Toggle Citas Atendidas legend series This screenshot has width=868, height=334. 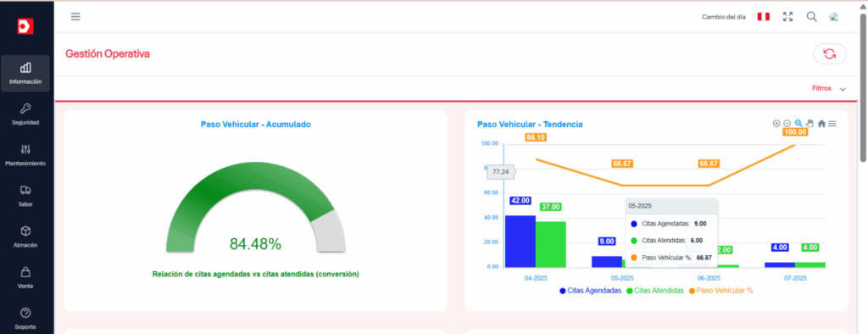pos(655,290)
